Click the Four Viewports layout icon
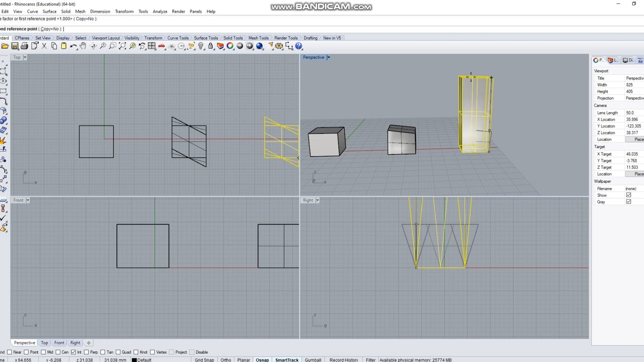The width and height of the screenshot is (644, 362). pos(152,46)
